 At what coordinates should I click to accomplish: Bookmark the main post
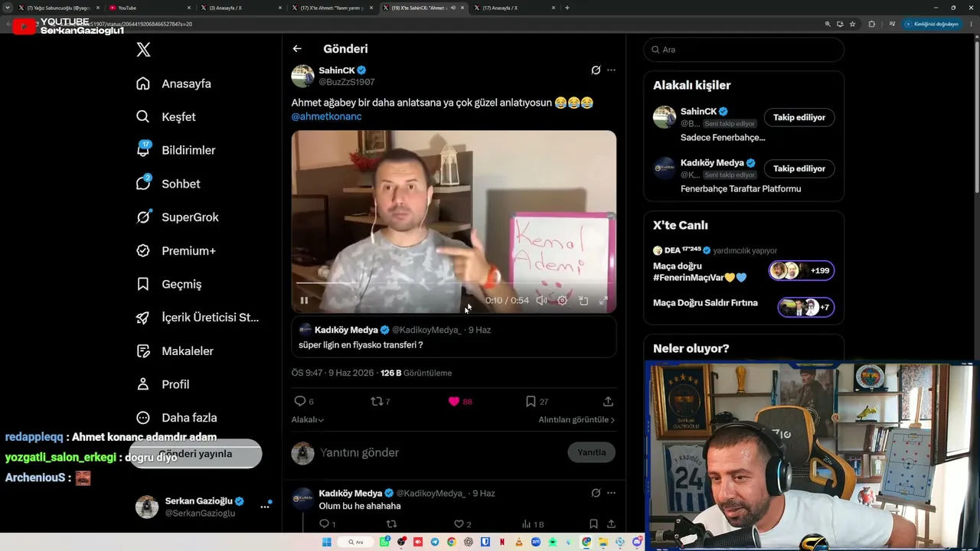pyautogui.click(x=531, y=402)
